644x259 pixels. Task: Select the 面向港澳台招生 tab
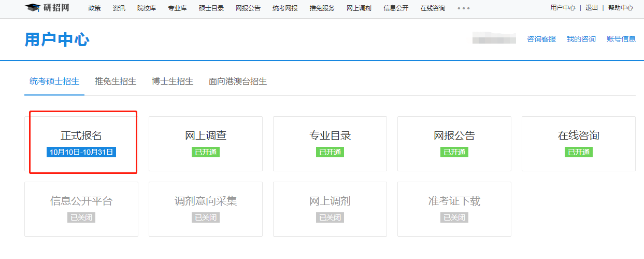point(238,81)
